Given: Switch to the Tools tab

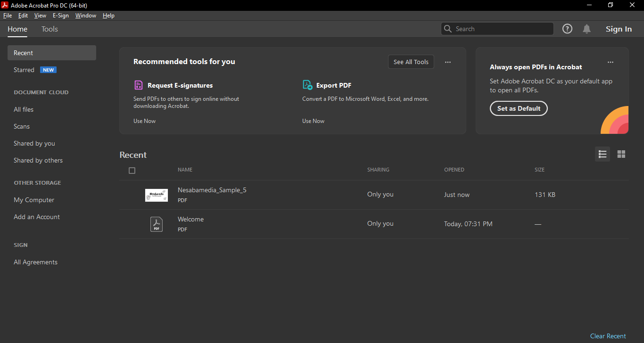Looking at the screenshot, I should click(50, 29).
